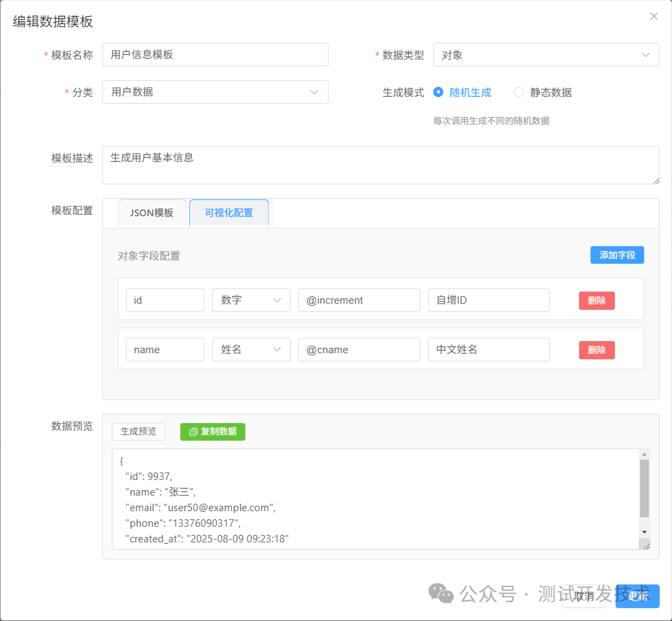The height and width of the screenshot is (621, 672).
Task: Click the 添加字段 button
Action: coord(616,254)
